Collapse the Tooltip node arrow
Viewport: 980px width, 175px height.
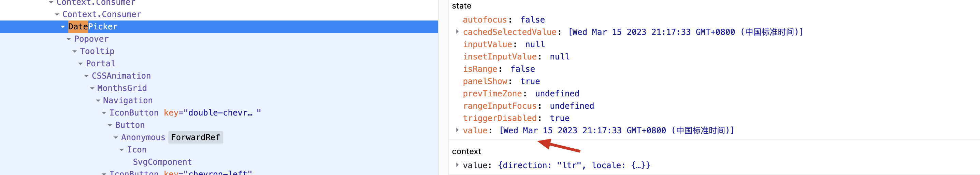pyautogui.click(x=75, y=51)
